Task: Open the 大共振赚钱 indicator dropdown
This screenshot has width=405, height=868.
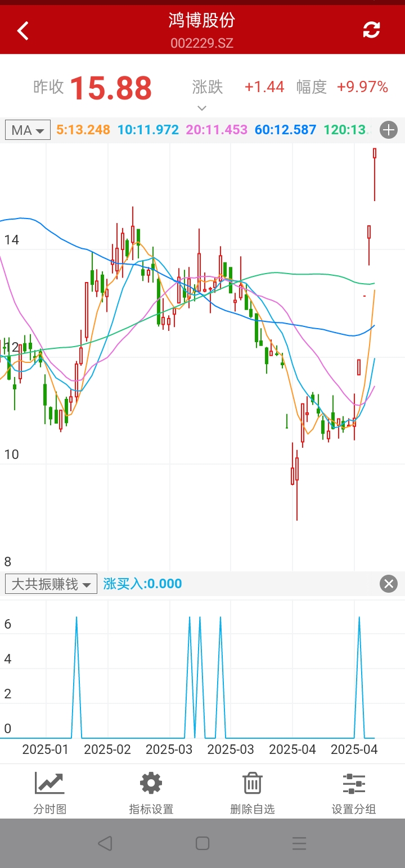Action: (x=51, y=584)
